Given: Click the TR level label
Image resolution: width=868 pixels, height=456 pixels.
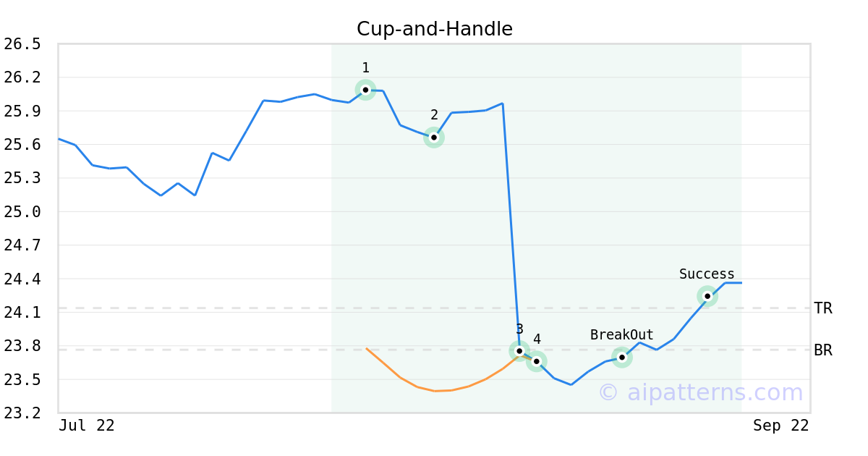Looking at the screenshot, I should pos(823,308).
